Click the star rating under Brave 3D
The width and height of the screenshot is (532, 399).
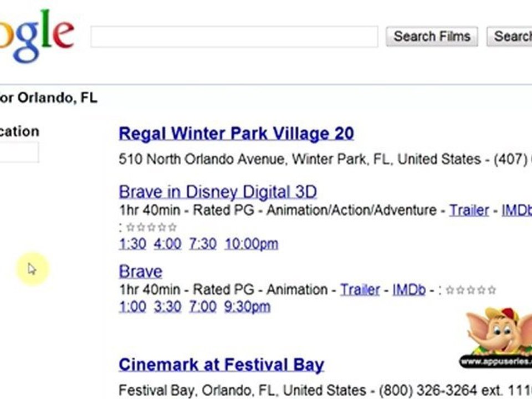click(x=151, y=227)
